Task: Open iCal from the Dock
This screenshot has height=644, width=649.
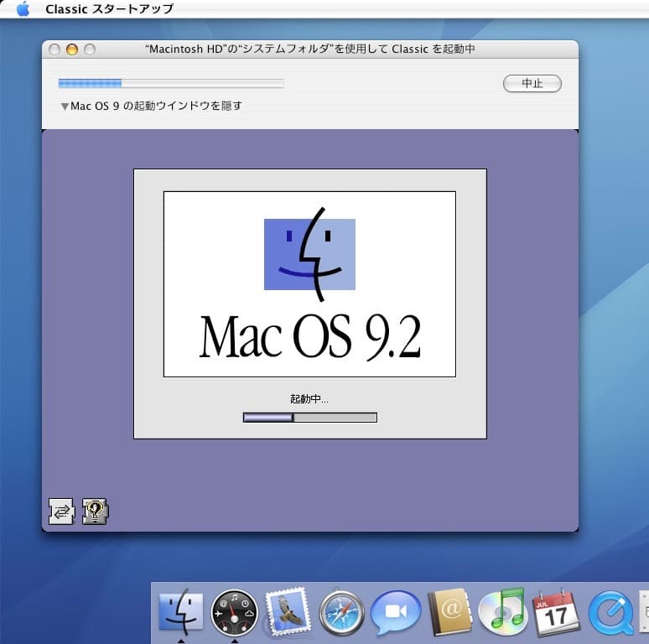Action: pyautogui.click(x=556, y=612)
